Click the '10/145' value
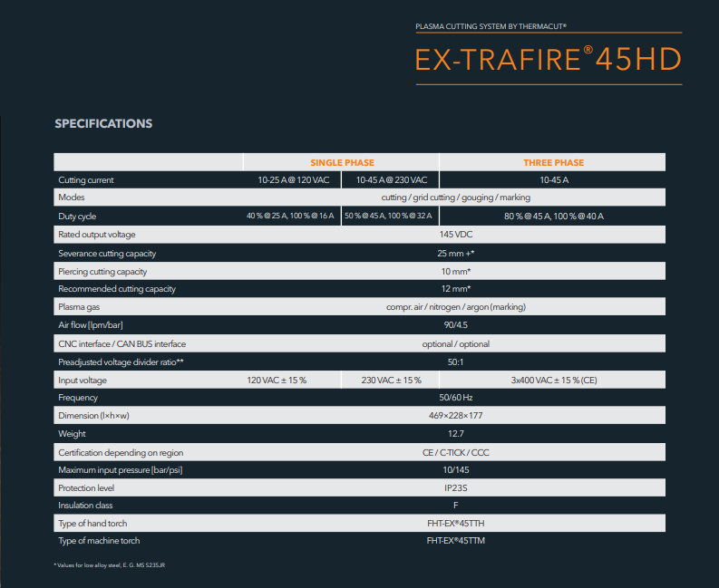 pos(456,470)
